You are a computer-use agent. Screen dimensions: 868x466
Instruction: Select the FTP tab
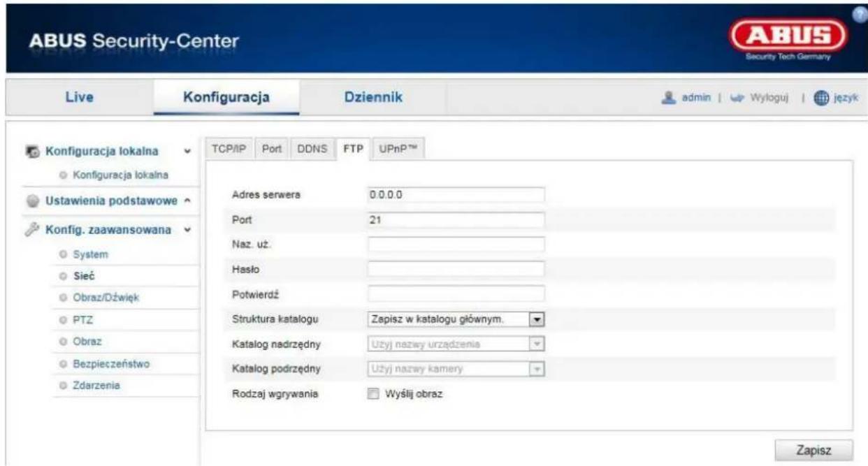[x=353, y=147]
